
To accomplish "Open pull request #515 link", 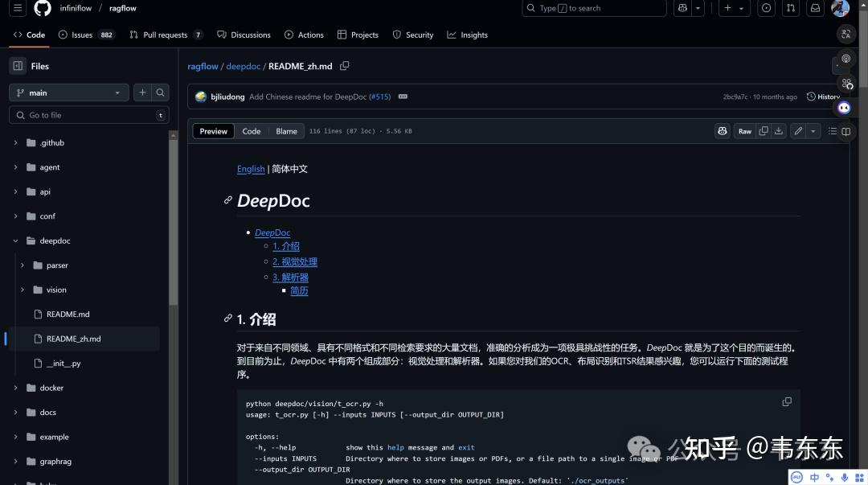I will pyautogui.click(x=379, y=97).
